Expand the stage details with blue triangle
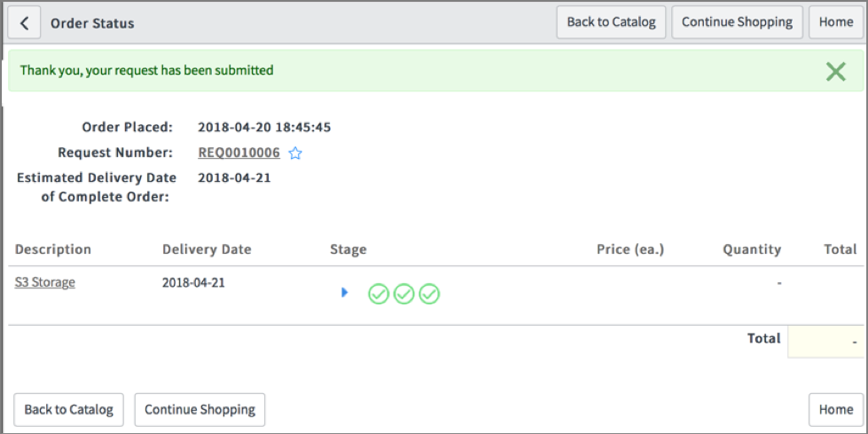 pyautogui.click(x=345, y=292)
